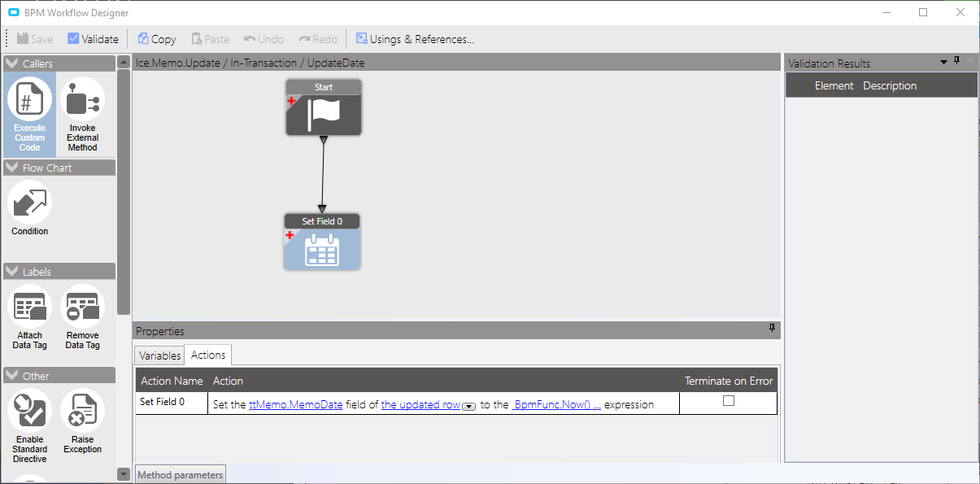
Task: Click Redo in the toolbar
Action: tap(318, 39)
